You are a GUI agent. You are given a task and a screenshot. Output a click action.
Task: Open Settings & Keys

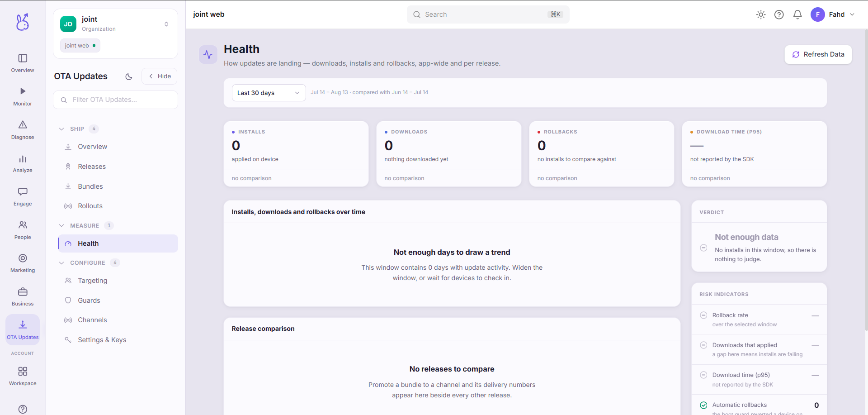pos(118,340)
